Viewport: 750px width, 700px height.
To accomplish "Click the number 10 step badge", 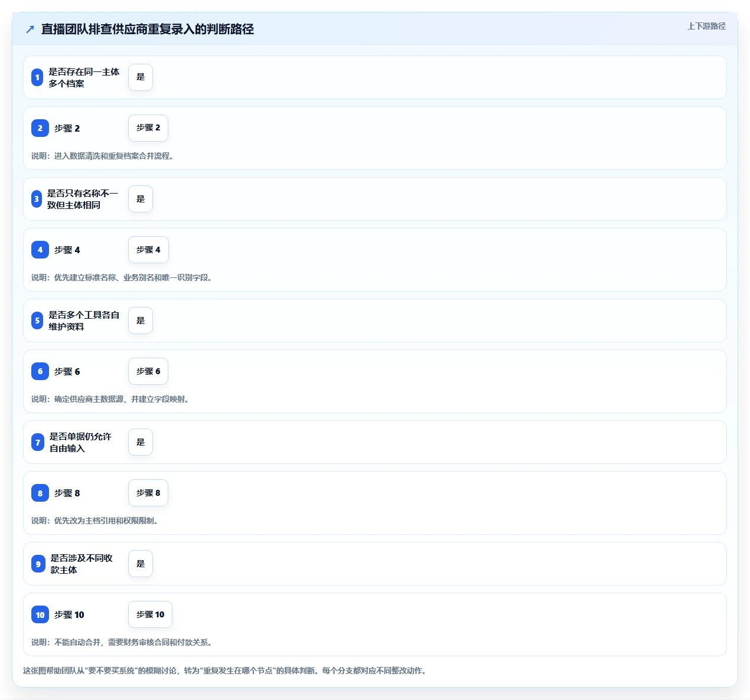I will tap(40, 614).
